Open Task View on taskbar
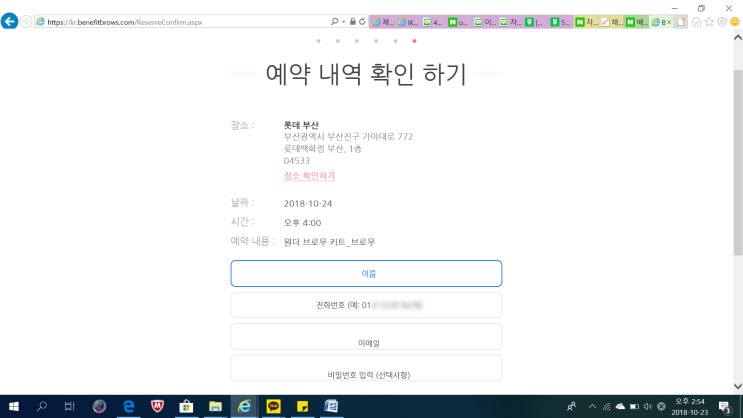 [x=70, y=406]
